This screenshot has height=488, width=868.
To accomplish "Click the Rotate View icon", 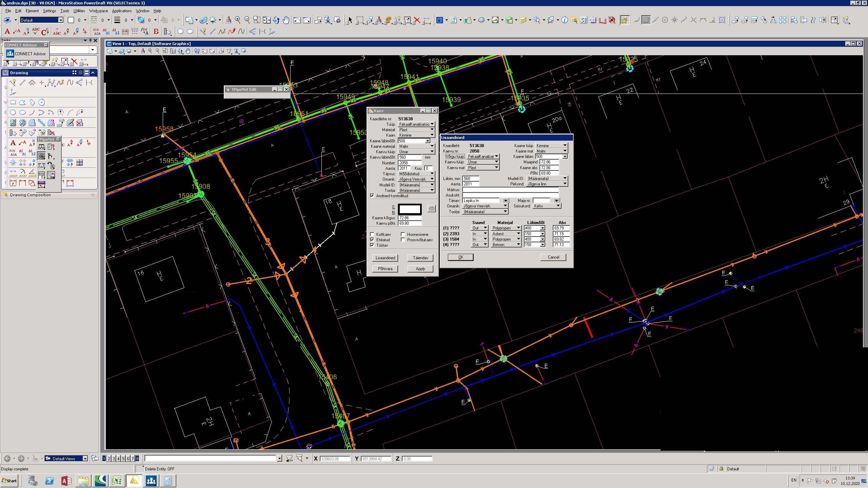I will point(276,20).
